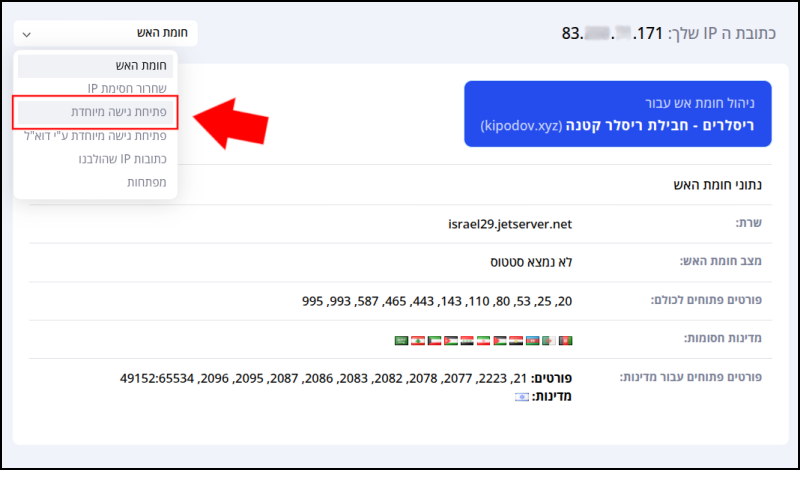Click the red-white-black flag with green stars

click(x=467, y=340)
